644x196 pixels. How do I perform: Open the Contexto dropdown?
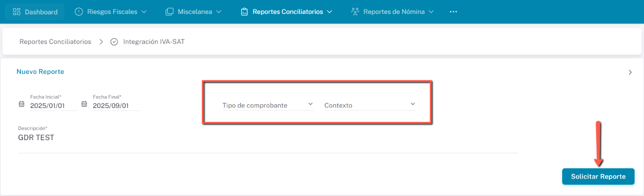pyautogui.click(x=370, y=105)
